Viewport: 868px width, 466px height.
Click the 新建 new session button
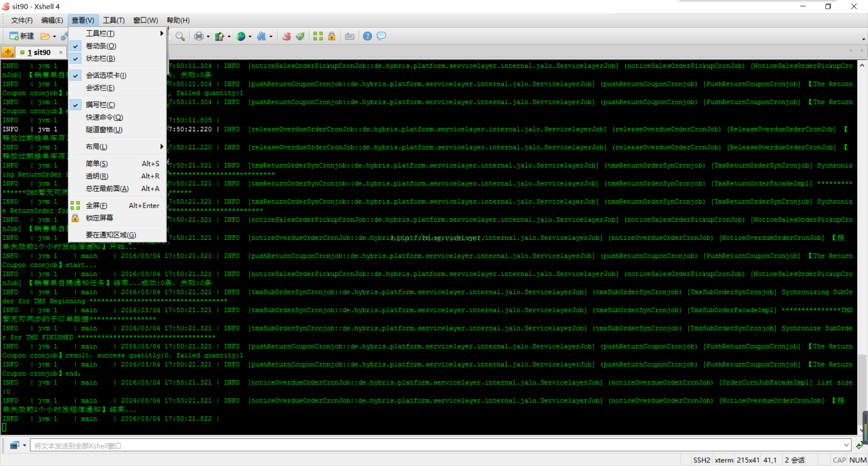pos(22,36)
